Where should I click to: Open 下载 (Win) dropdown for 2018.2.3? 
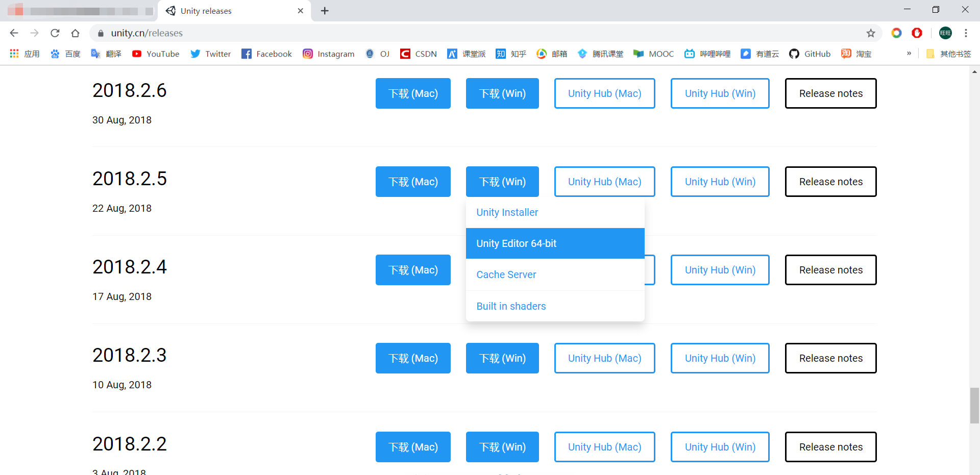coord(502,358)
